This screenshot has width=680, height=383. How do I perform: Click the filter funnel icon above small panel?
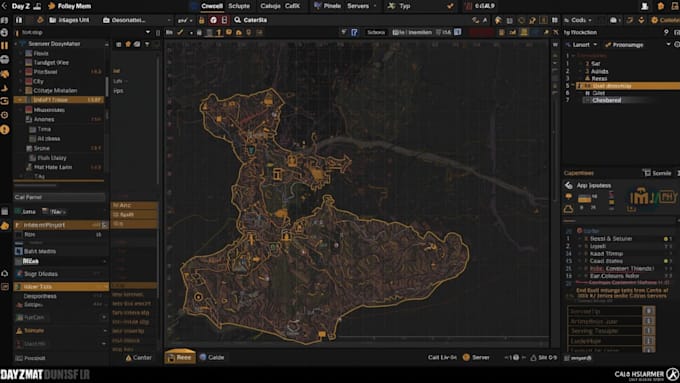click(147, 44)
